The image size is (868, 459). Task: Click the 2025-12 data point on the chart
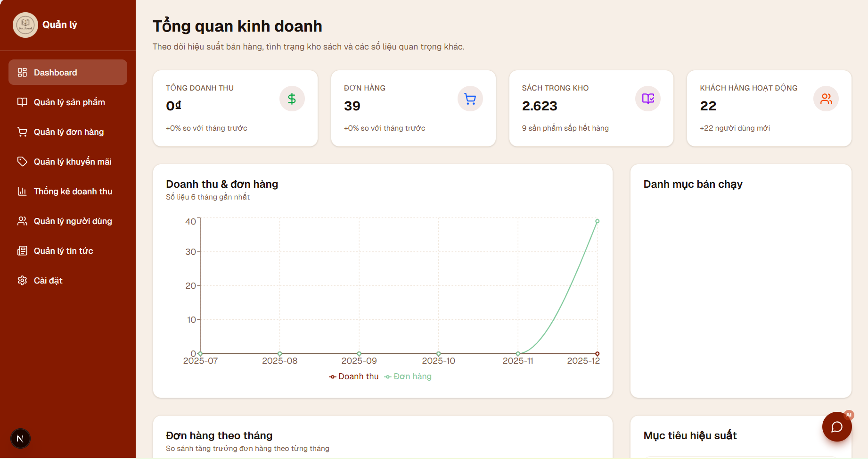coord(598,221)
